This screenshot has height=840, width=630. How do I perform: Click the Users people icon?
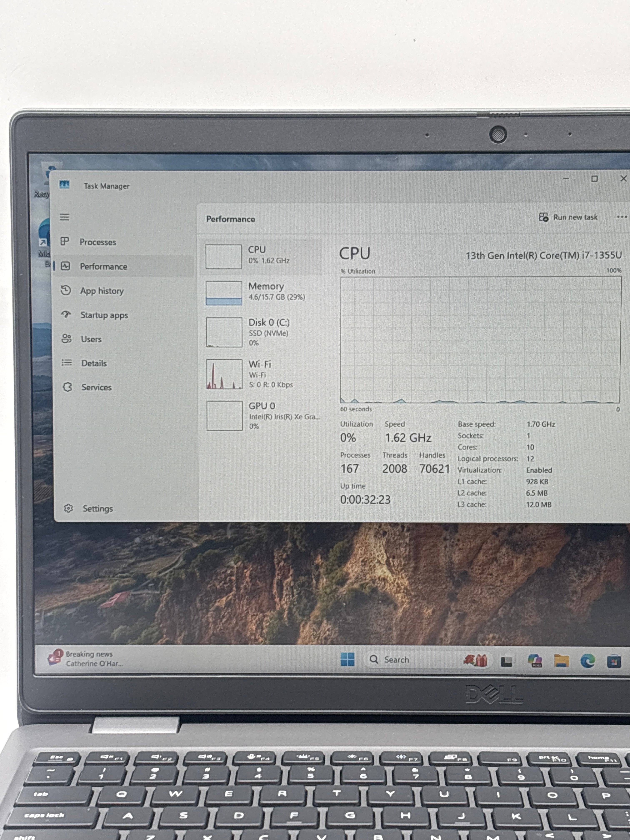(66, 338)
